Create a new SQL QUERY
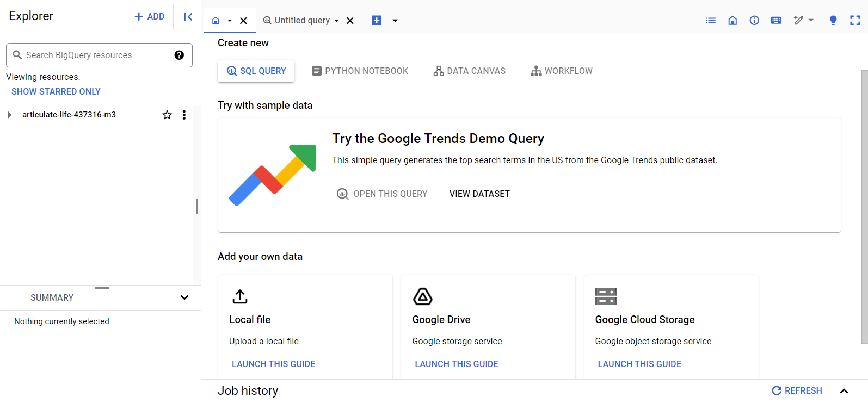868x403 pixels. pos(256,71)
